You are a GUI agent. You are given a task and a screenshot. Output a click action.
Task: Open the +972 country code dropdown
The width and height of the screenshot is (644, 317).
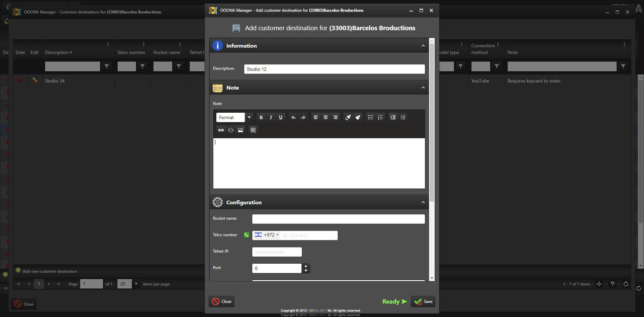pos(267,235)
